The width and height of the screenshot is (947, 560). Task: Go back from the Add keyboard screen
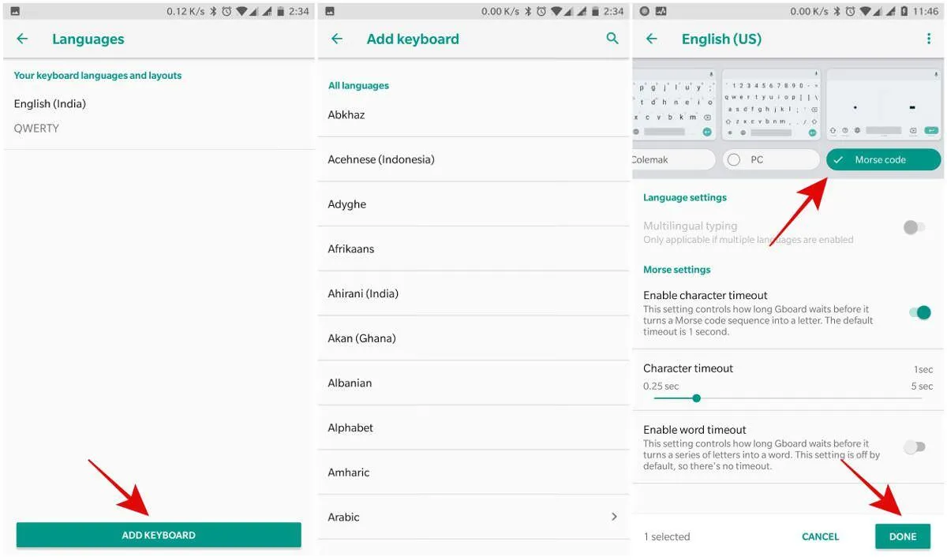coord(337,39)
